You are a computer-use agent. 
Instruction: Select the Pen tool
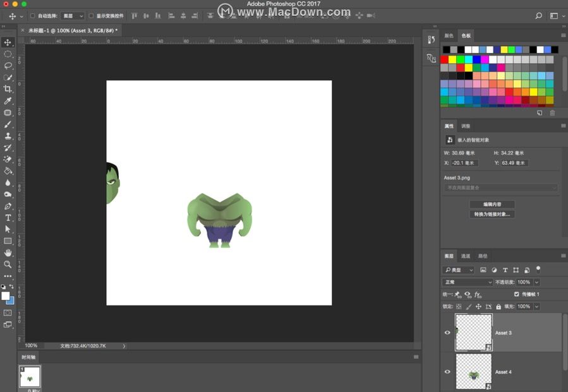(8, 206)
